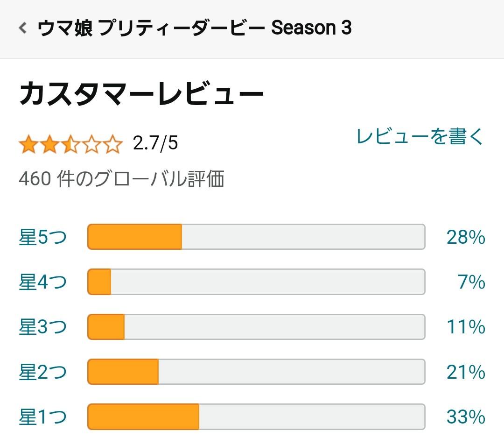Image resolution: width=504 pixels, height=445 pixels.
Task: Click the ウマ娘 プリティーダービー Season 3 title
Action: point(195,28)
